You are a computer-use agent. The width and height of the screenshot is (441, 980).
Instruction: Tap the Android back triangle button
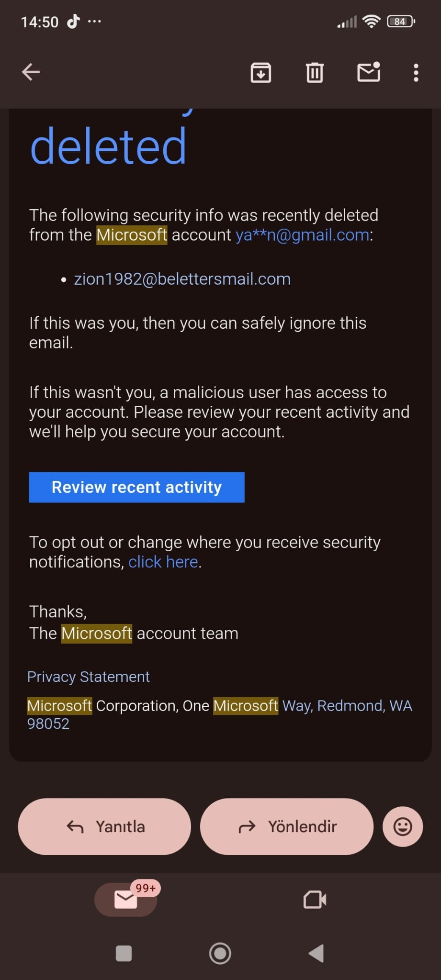(316, 953)
